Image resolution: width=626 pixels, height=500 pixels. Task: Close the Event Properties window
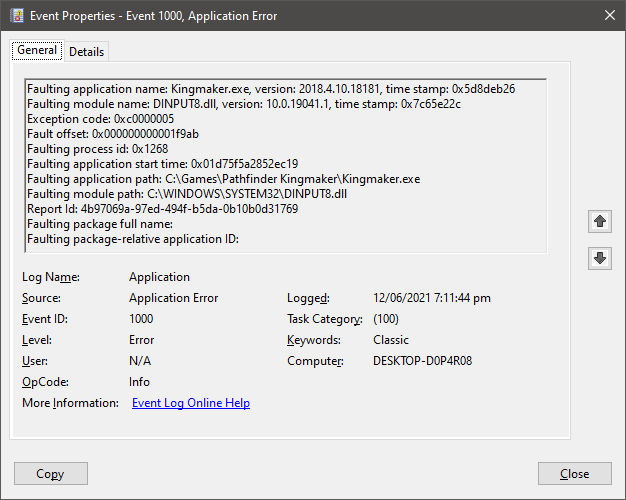[x=610, y=16]
